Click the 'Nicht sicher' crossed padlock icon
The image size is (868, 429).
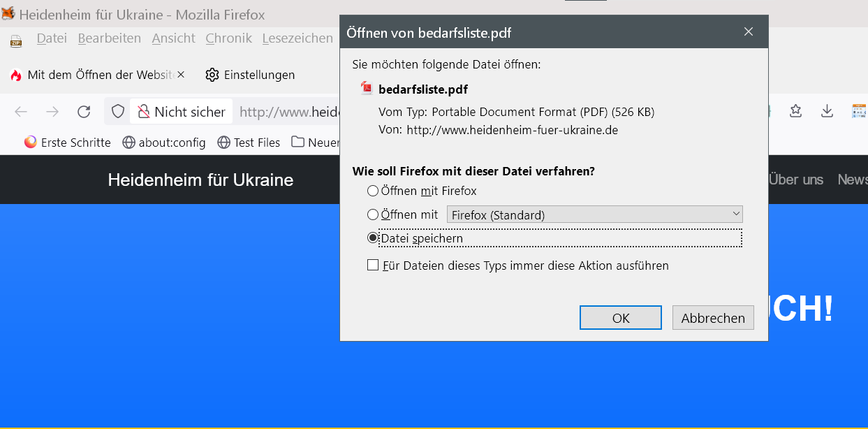point(144,112)
